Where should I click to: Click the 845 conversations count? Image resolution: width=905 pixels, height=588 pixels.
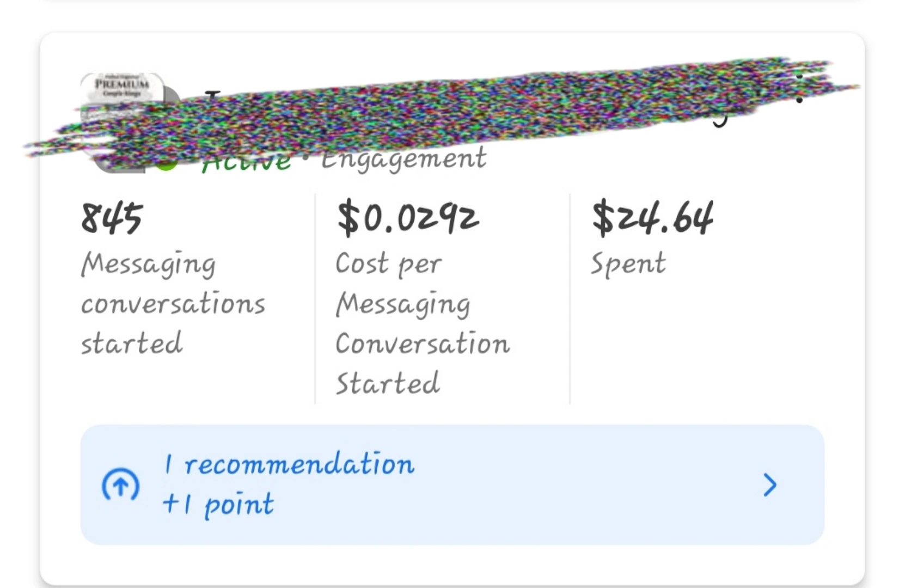[112, 218]
